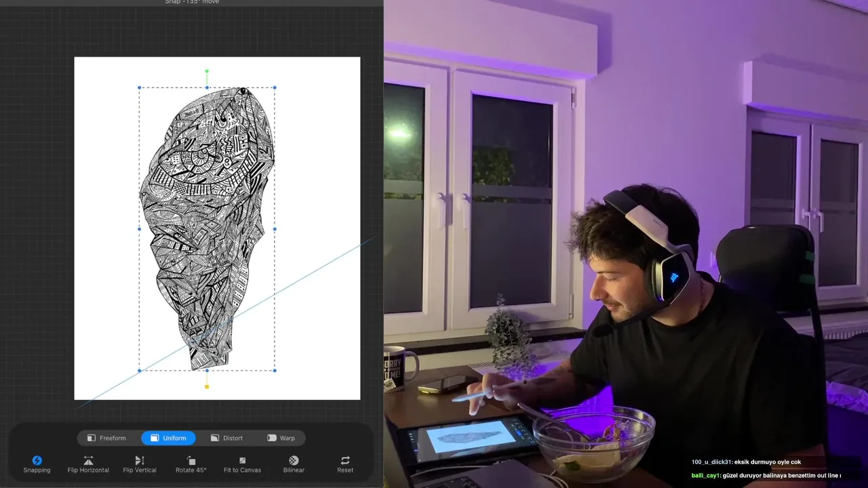The image size is (868, 488).
Task: Click the bottom-left corner transform node
Action: [140, 370]
